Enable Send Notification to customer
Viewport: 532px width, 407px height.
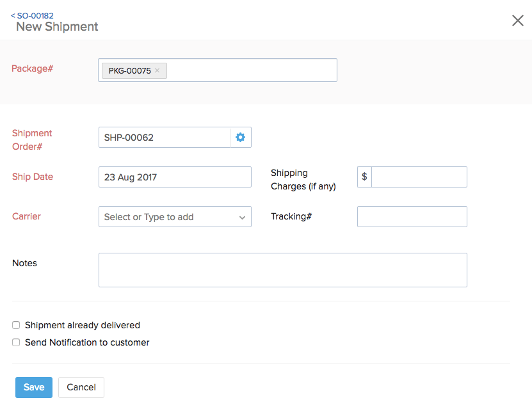point(16,342)
